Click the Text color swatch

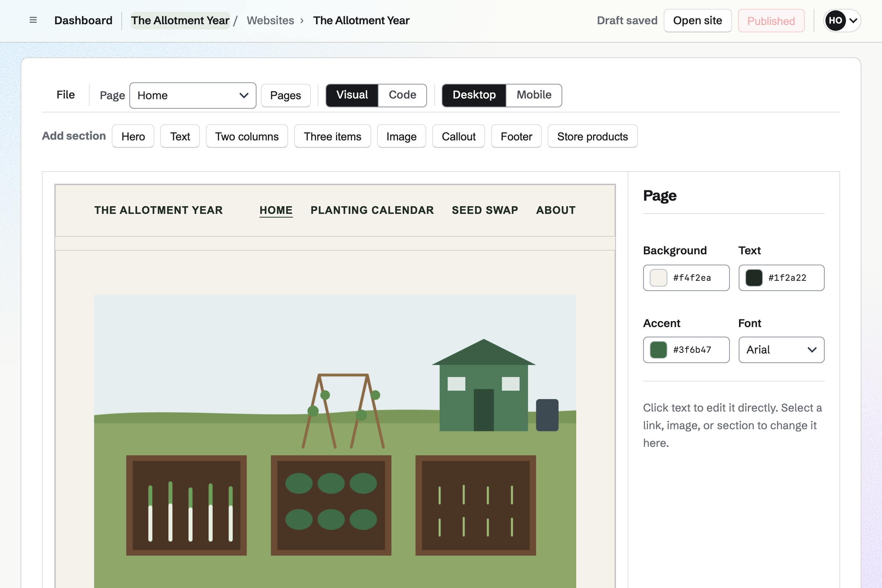tap(754, 278)
